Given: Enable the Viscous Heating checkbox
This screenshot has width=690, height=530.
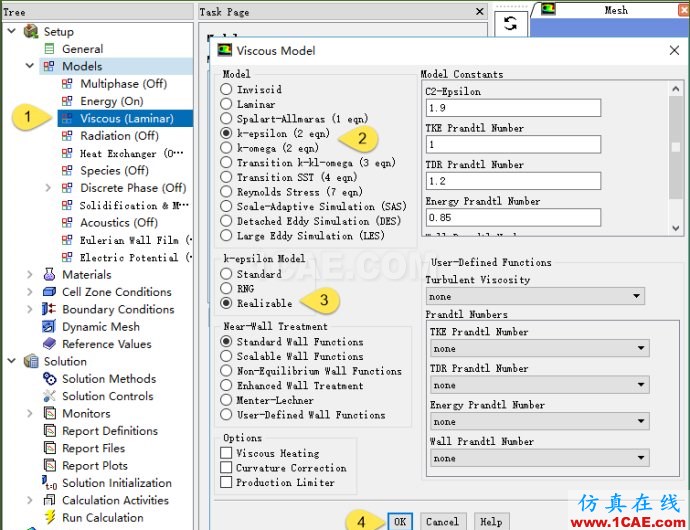Looking at the screenshot, I should pos(227,453).
